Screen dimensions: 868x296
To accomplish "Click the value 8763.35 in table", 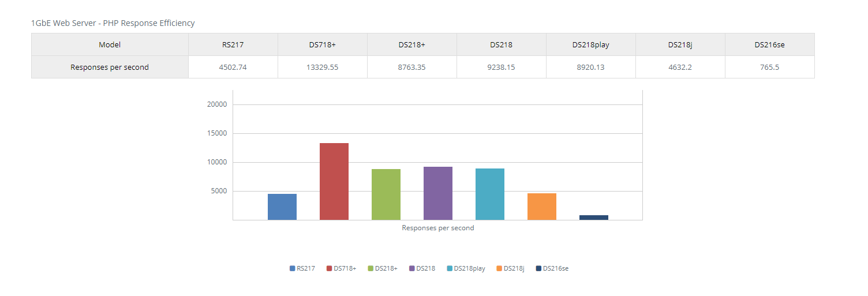I will coord(412,67).
